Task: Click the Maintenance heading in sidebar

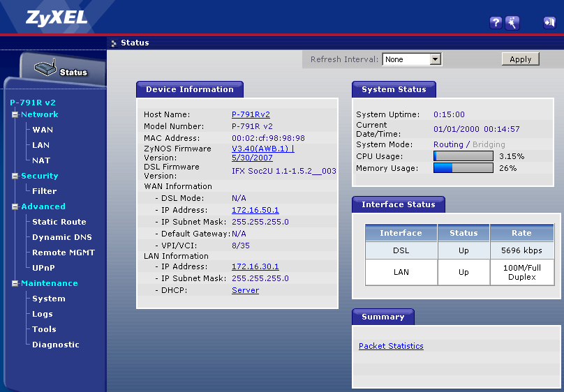Action: click(x=50, y=283)
